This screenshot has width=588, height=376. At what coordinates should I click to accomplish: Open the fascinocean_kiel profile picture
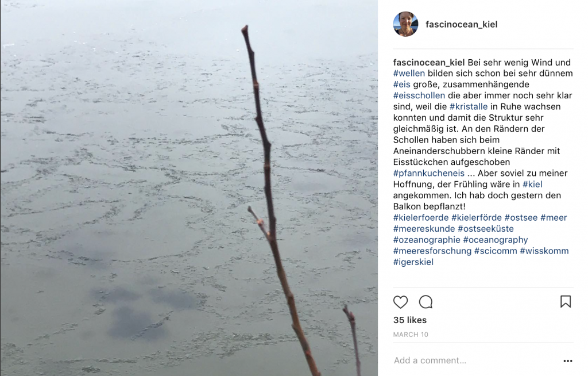[x=406, y=24]
